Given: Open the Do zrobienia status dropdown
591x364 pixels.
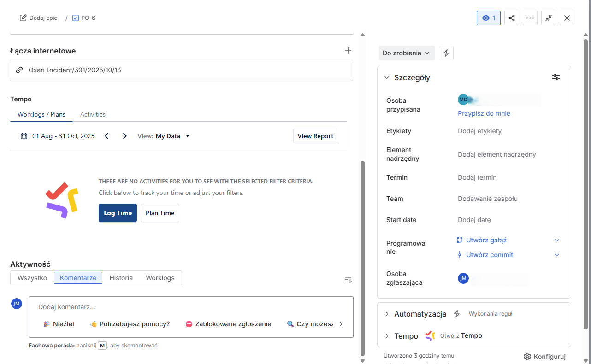Looking at the screenshot, I should [x=406, y=53].
